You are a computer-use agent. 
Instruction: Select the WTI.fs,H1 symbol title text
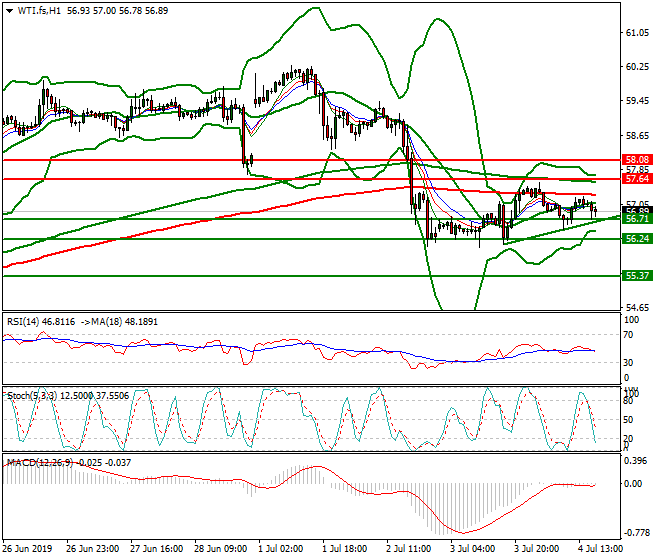click(x=39, y=11)
